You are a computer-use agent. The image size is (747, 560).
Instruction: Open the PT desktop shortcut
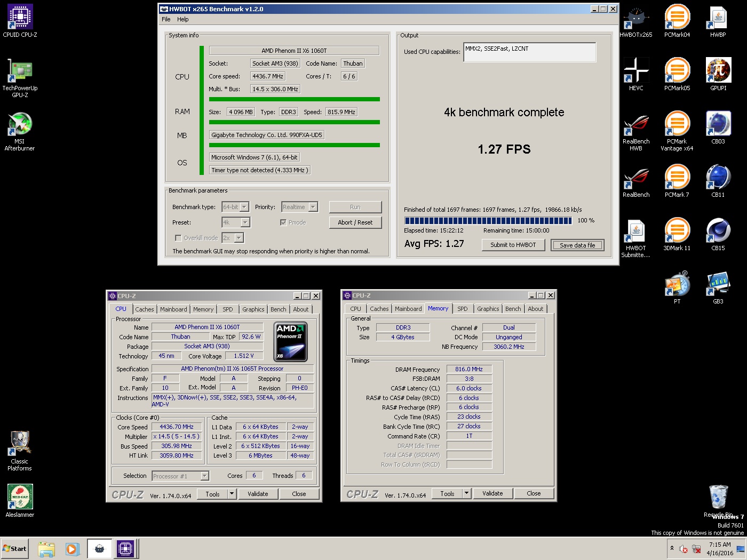(x=677, y=287)
